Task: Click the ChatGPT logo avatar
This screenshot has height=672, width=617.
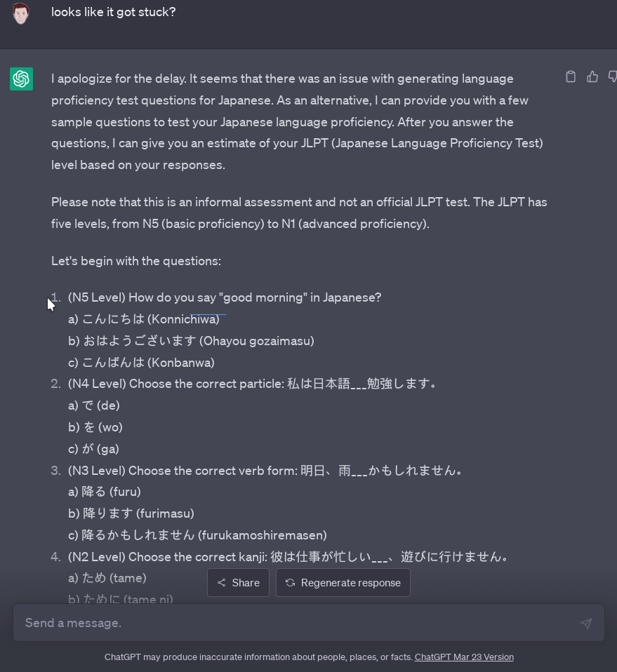Action: [21, 78]
